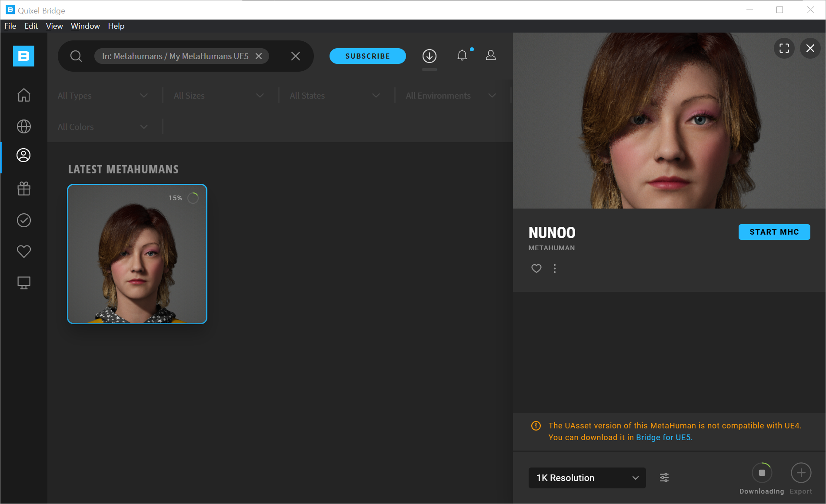The width and height of the screenshot is (826, 504).
Task: Click the info icon in compatibility warning
Action: 536,426
